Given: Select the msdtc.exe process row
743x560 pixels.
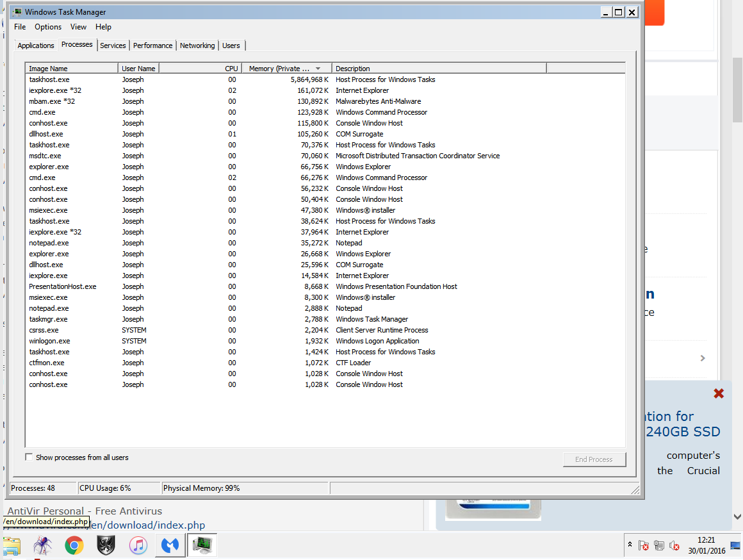Looking at the screenshot, I should click(x=325, y=156).
